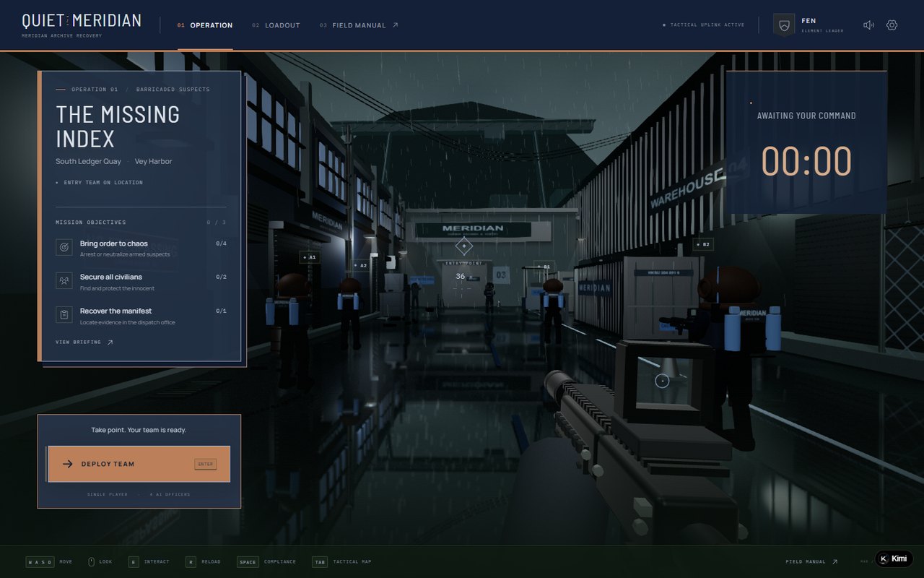This screenshot has height=578, width=924.
Task: Click the WASD key hint icon
Action: pos(40,561)
